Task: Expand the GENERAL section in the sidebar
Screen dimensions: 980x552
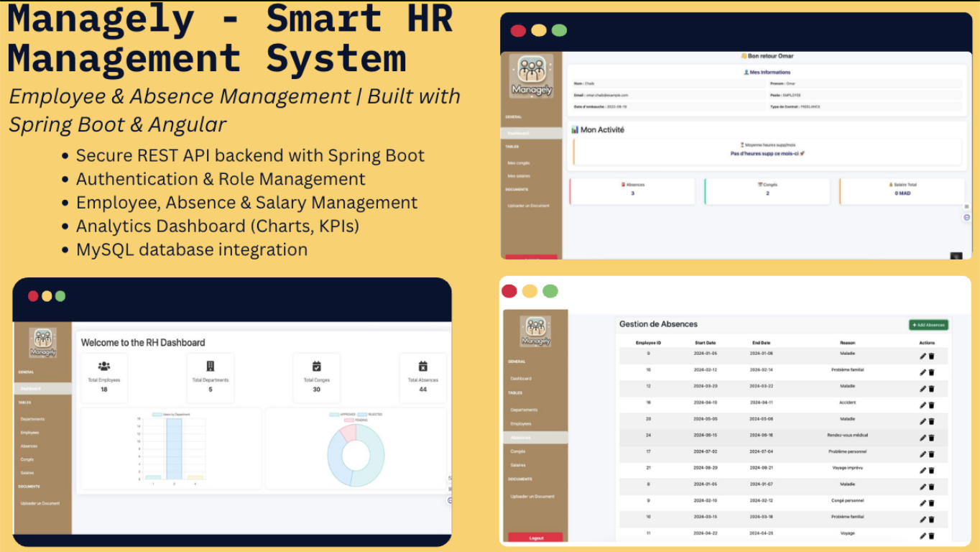Action: click(x=27, y=372)
